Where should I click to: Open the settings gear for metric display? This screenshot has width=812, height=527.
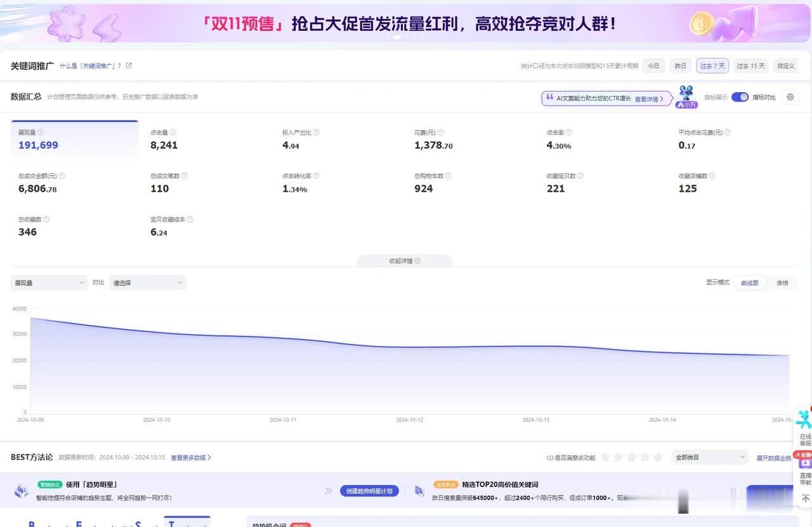click(790, 97)
